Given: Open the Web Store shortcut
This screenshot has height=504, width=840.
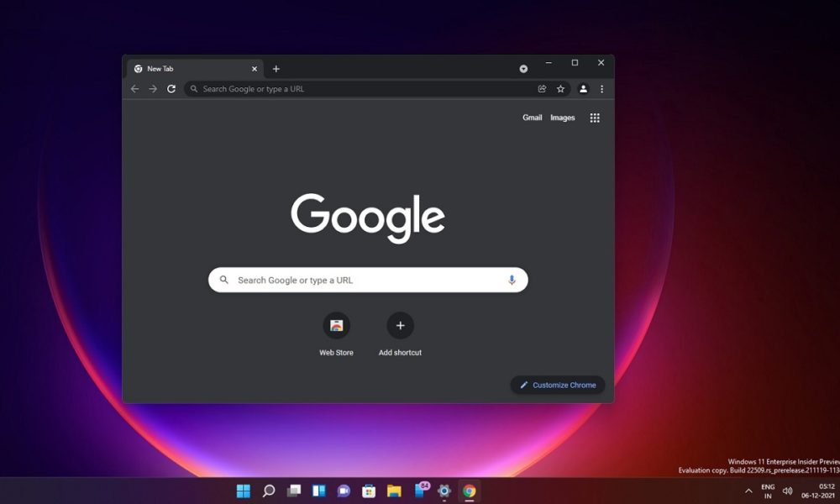Looking at the screenshot, I should click(x=336, y=328).
